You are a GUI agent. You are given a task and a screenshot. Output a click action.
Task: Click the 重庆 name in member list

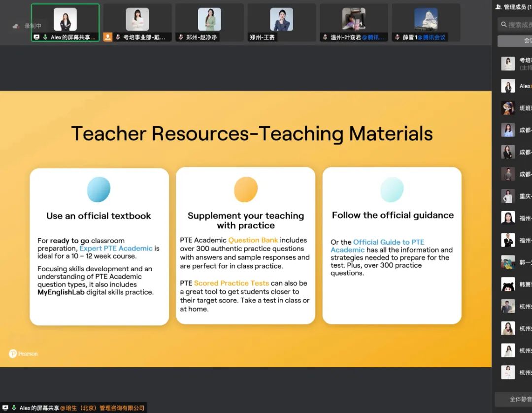pos(526,196)
